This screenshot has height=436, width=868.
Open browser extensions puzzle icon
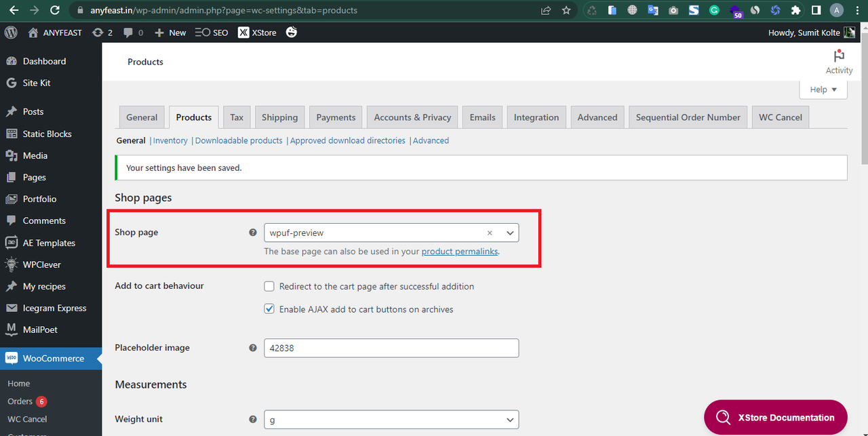pos(796,10)
